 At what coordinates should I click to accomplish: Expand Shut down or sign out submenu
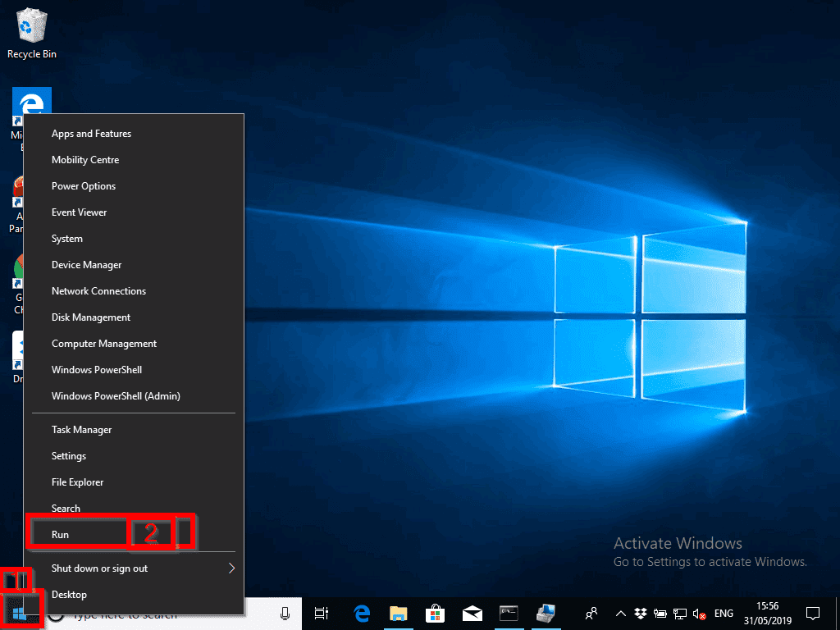click(134, 568)
